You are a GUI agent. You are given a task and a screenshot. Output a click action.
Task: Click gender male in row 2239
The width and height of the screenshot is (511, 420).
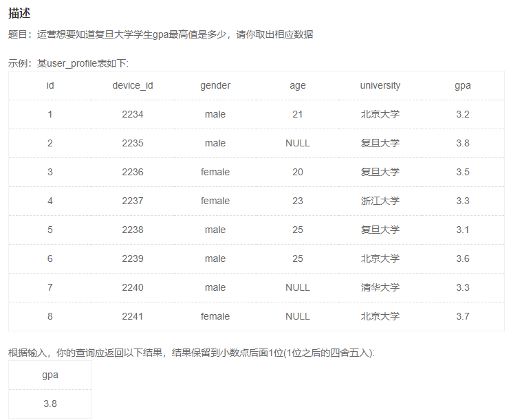(x=215, y=258)
